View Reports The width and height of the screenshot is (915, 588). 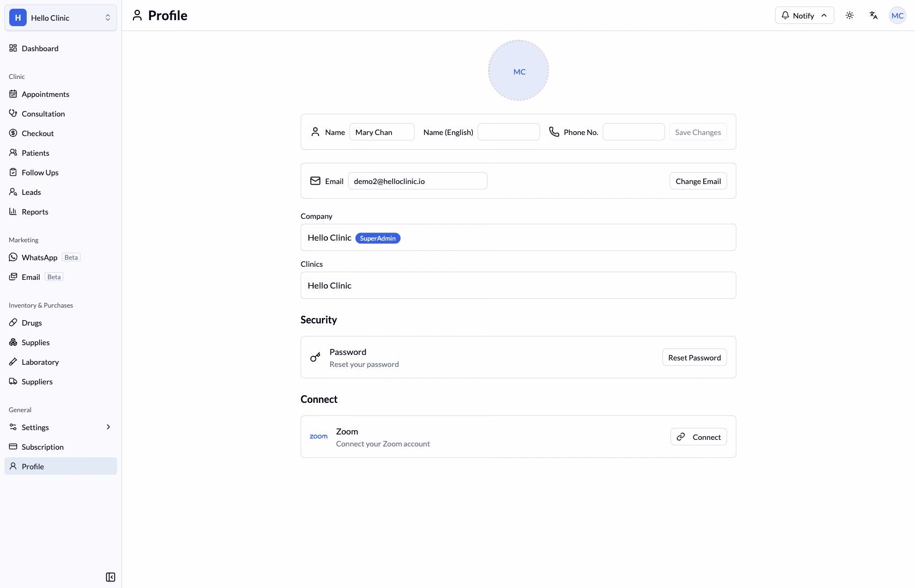pyautogui.click(x=60, y=211)
